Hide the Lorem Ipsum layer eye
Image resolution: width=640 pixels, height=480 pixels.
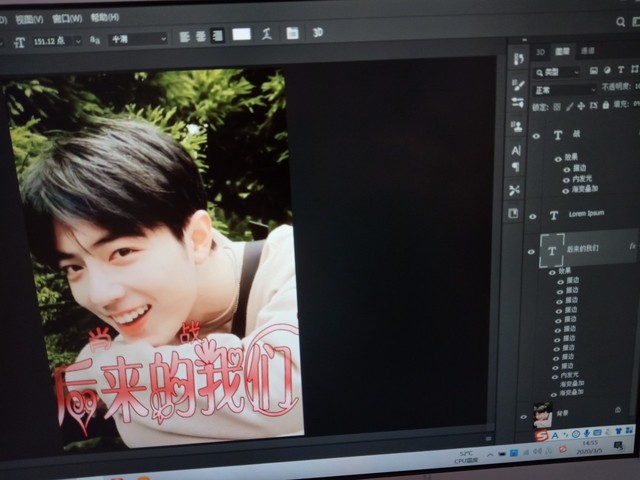[533, 216]
